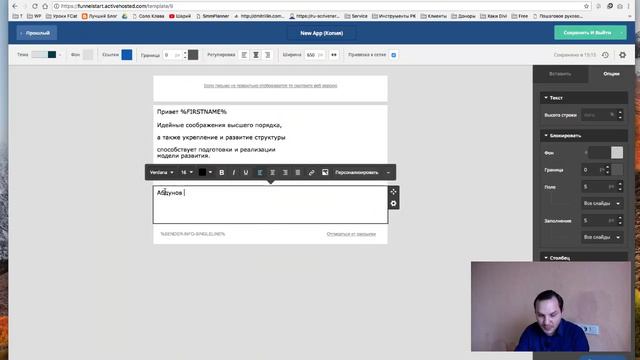Screen dimensions: 640x360
Task: Bookmark this page with the star
Action: point(586,6)
